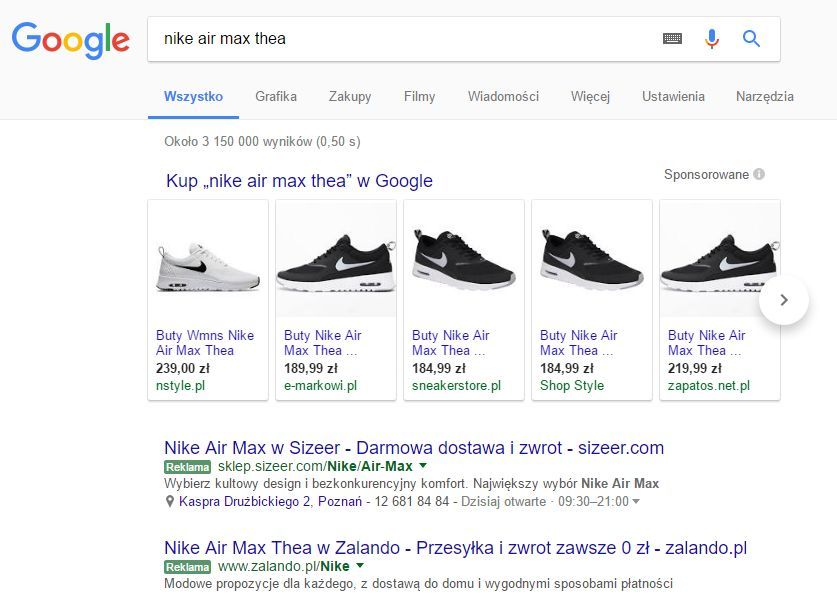Click shoe thumbnail from zapatos.net.pl
Screen dimensions: 837x613
[720, 260]
